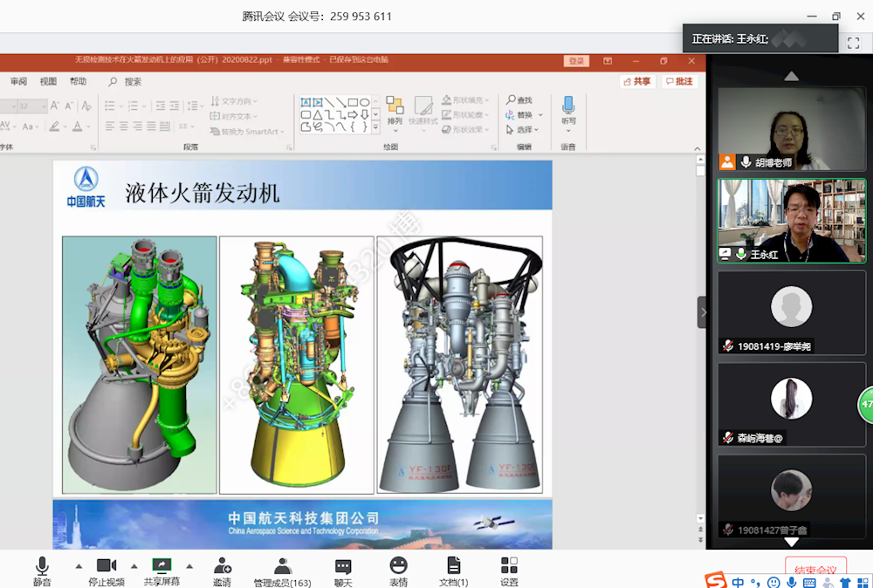Click the 共享 share button in PowerPoint

(637, 81)
